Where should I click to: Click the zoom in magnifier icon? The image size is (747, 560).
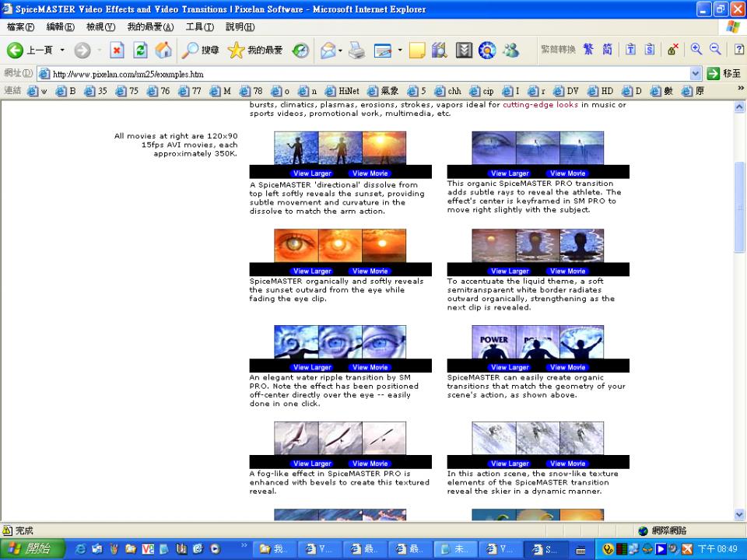[696, 50]
